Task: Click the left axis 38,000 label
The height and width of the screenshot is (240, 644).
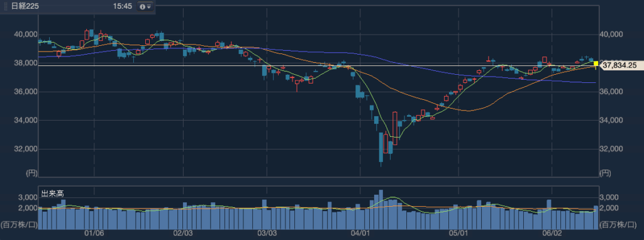Action: tap(25, 63)
